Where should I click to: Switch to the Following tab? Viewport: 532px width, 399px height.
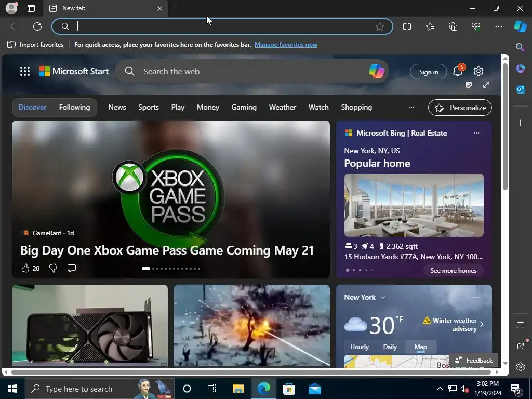click(74, 107)
